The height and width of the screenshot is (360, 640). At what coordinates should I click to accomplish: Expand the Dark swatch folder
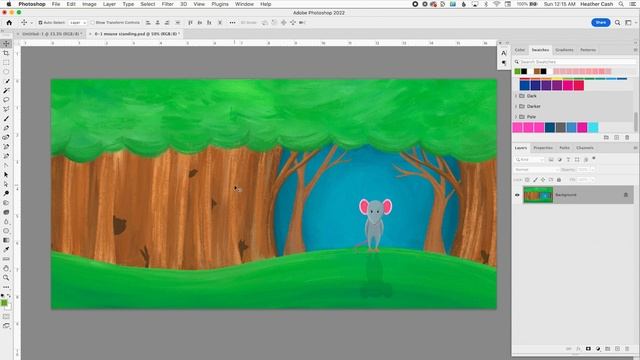coord(516,96)
